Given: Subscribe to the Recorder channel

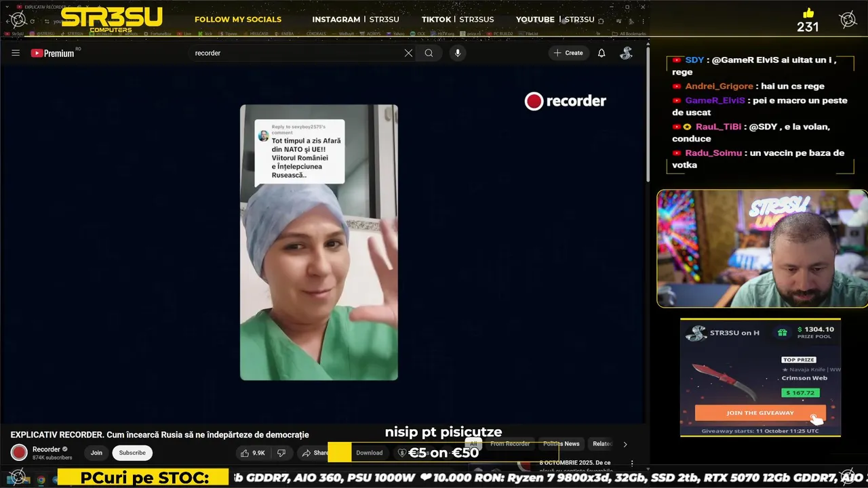Looking at the screenshot, I should tap(132, 453).
